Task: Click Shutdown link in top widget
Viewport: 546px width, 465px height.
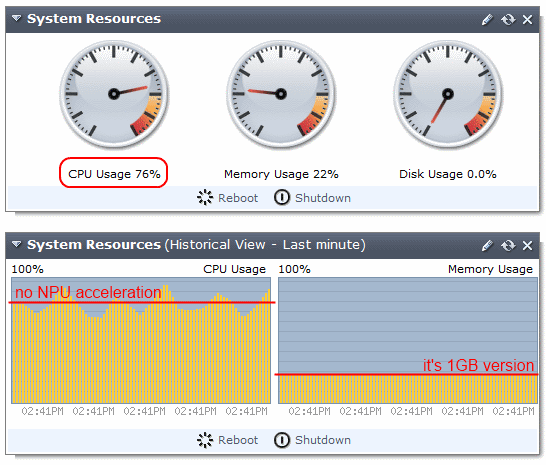Action: tap(323, 198)
